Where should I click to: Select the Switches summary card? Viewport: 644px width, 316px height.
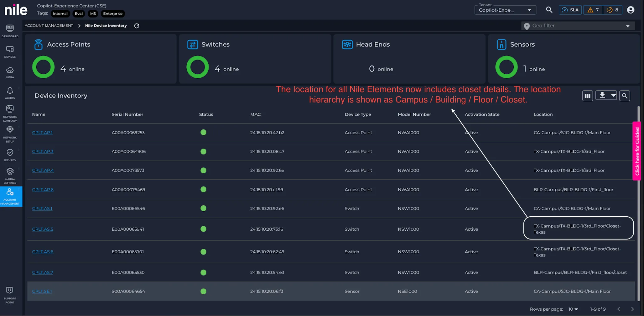click(x=255, y=59)
